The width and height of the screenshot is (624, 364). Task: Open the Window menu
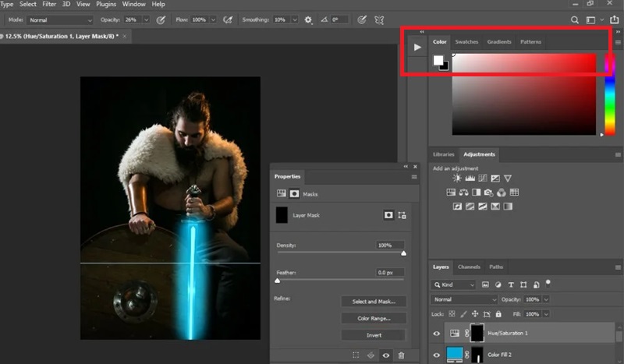[133, 5]
